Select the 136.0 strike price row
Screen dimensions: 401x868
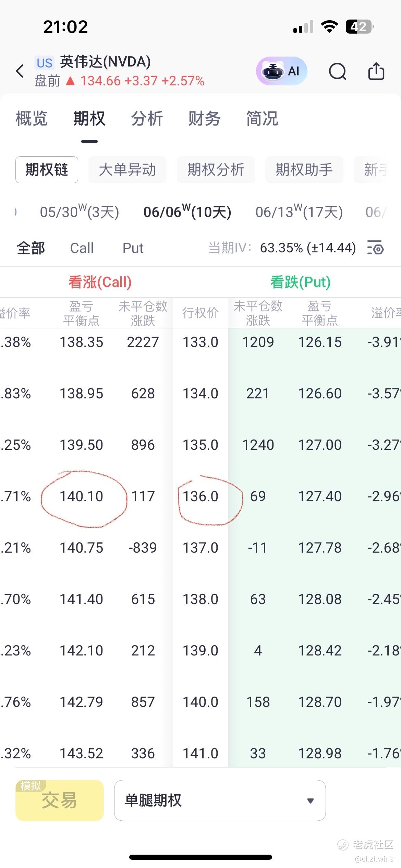point(200,496)
